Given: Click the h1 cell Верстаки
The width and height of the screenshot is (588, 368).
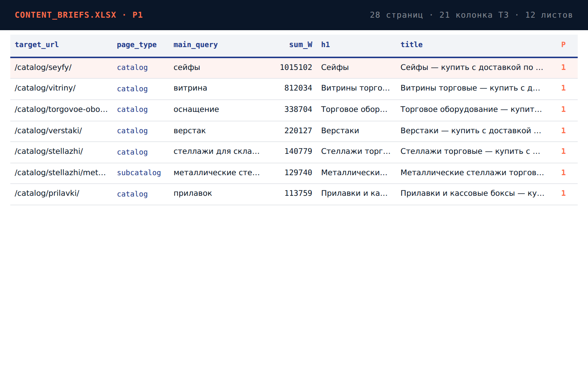Looking at the screenshot, I should (340, 131).
